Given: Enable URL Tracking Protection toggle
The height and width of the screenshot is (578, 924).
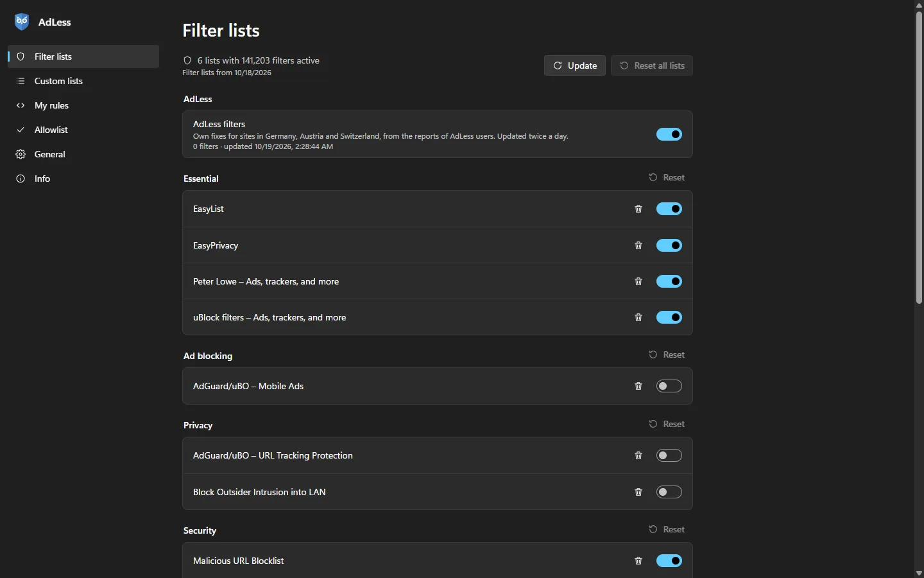Looking at the screenshot, I should [x=669, y=455].
